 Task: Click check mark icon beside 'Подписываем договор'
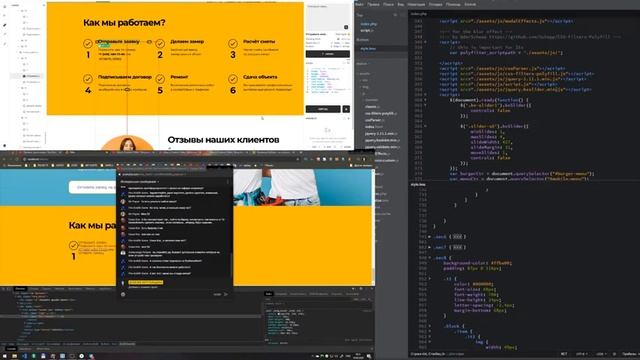point(88,79)
